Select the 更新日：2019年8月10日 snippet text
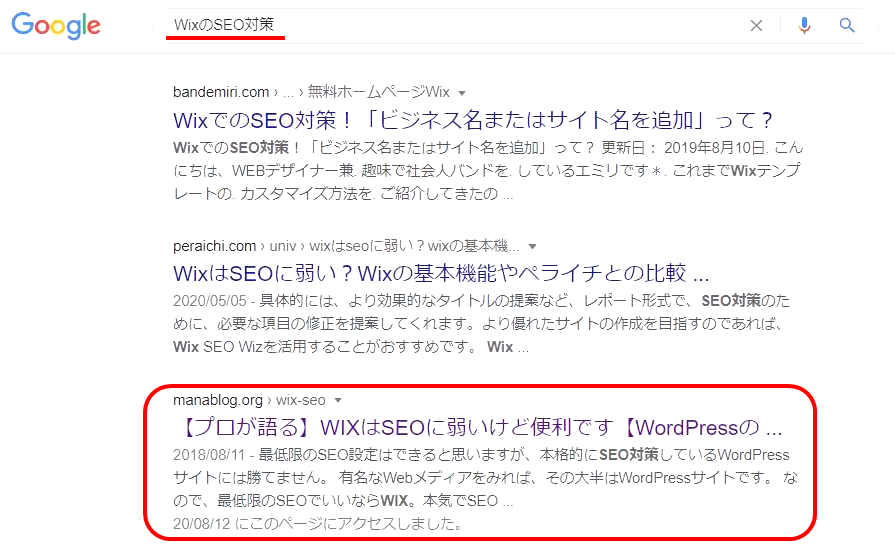Screen dimensions: 895x546 pyautogui.click(x=685, y=148)
